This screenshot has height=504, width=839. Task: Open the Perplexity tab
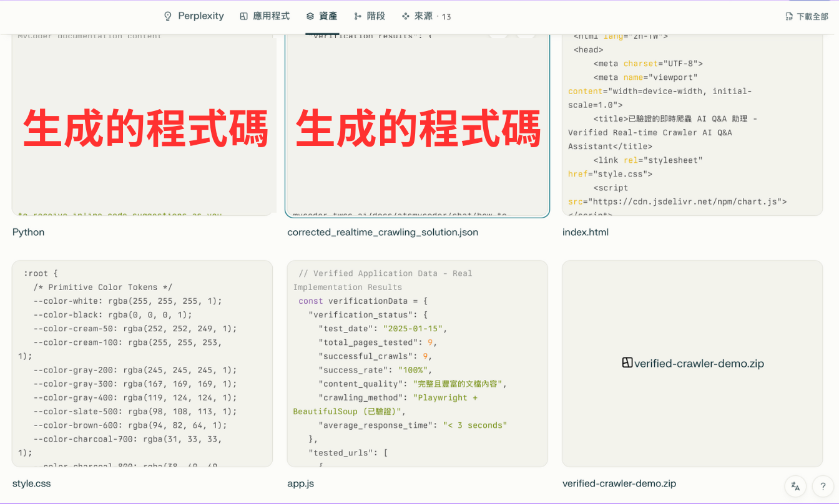(x=194, y=16)
